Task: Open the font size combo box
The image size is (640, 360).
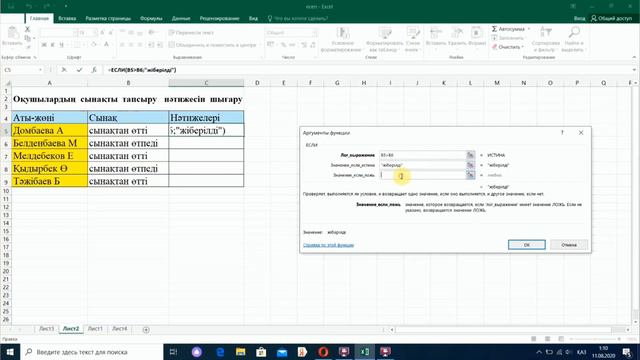Action: point(88,33)
